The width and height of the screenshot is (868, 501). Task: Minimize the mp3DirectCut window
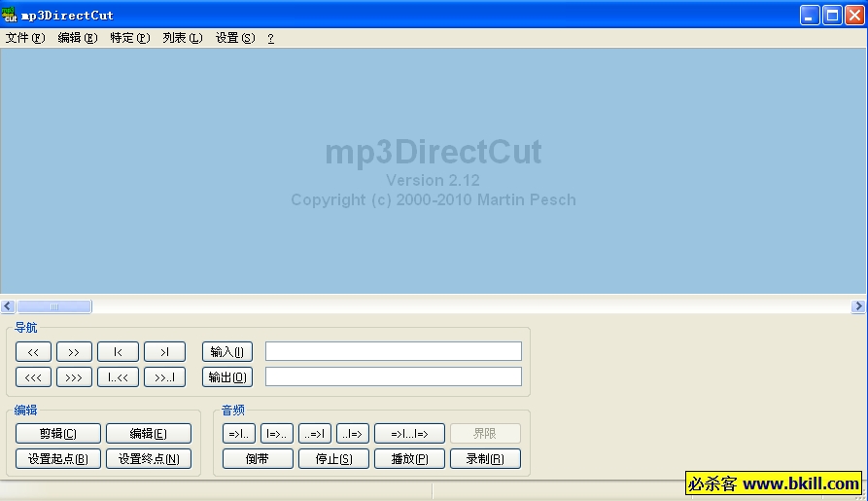[810, 15]
